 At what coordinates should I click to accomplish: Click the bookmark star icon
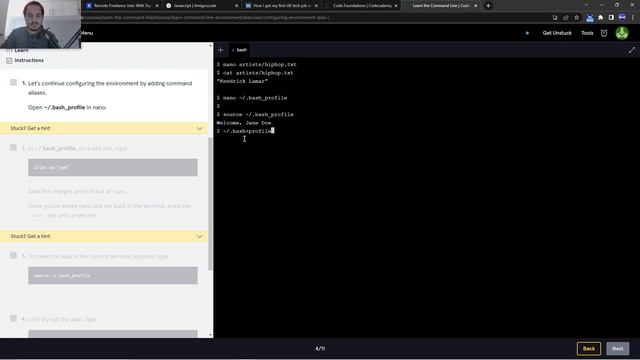576,18
